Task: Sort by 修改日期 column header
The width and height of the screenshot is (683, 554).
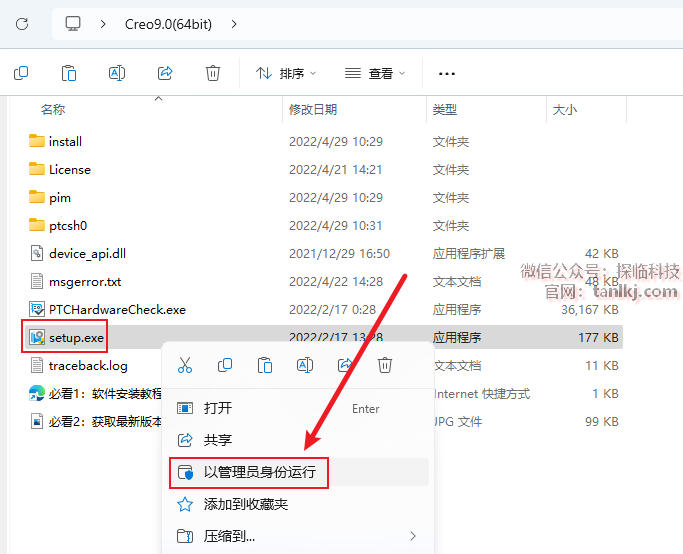Action: click(x=313, y=109)
